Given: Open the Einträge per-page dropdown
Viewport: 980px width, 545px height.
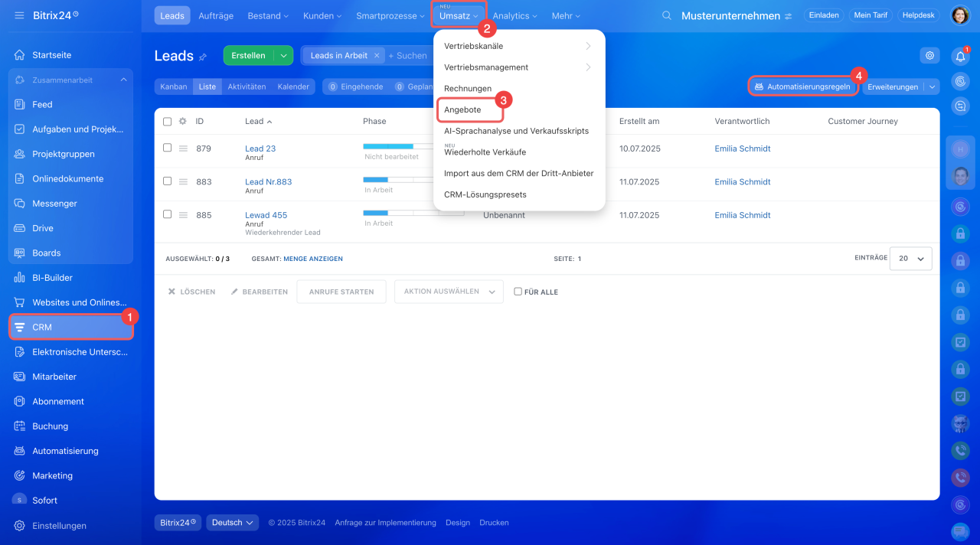Looking at the screenshot, I should [x=911, y=259].
